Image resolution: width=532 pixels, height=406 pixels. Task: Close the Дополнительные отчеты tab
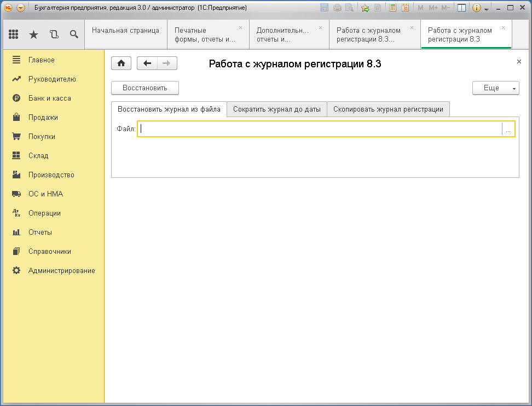pos(320,28)
